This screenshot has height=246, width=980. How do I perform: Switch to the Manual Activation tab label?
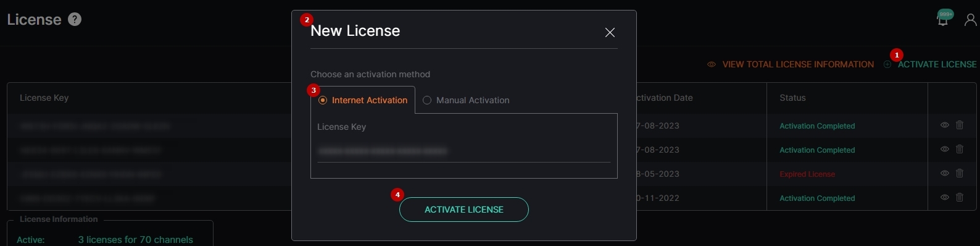(x=473, y=100)
